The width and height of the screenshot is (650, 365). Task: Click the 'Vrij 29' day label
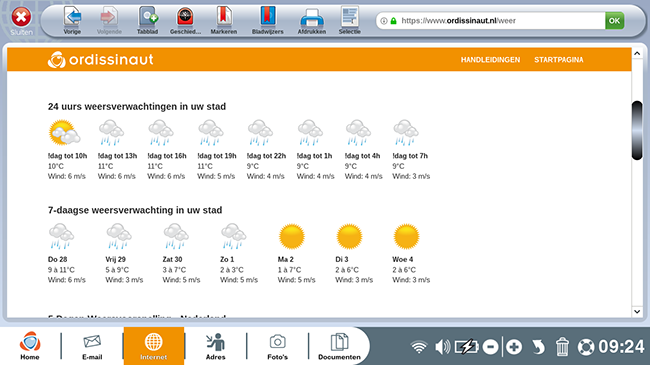point(115,259)
